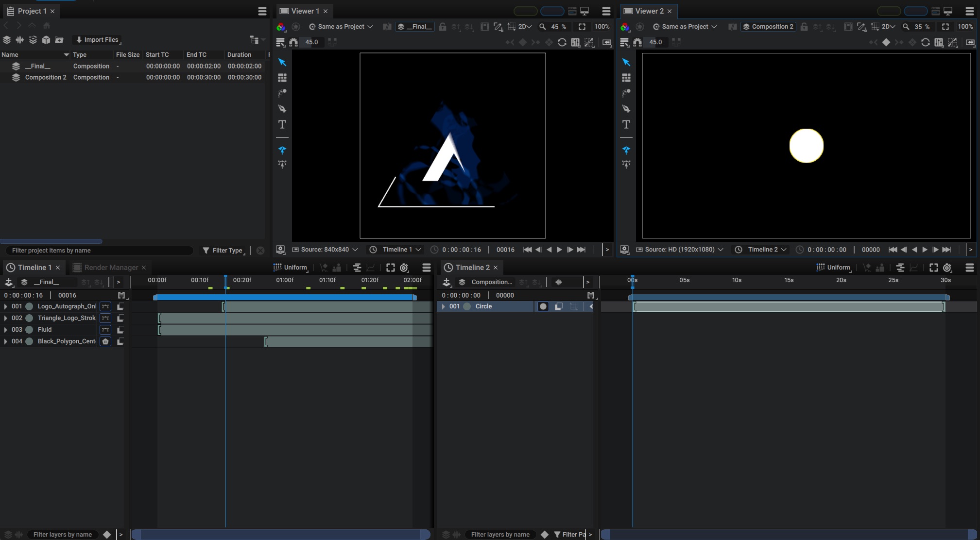980x540 pixels.
Task: Select the Text tool in Viewer 1
Action: pyautogui.click(x=282, y=124)
